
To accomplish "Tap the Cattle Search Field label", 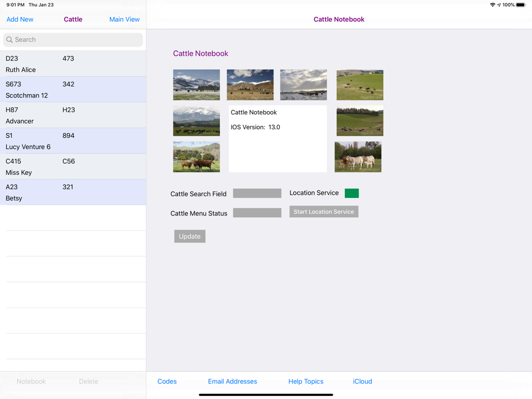I will coord(198,194).
